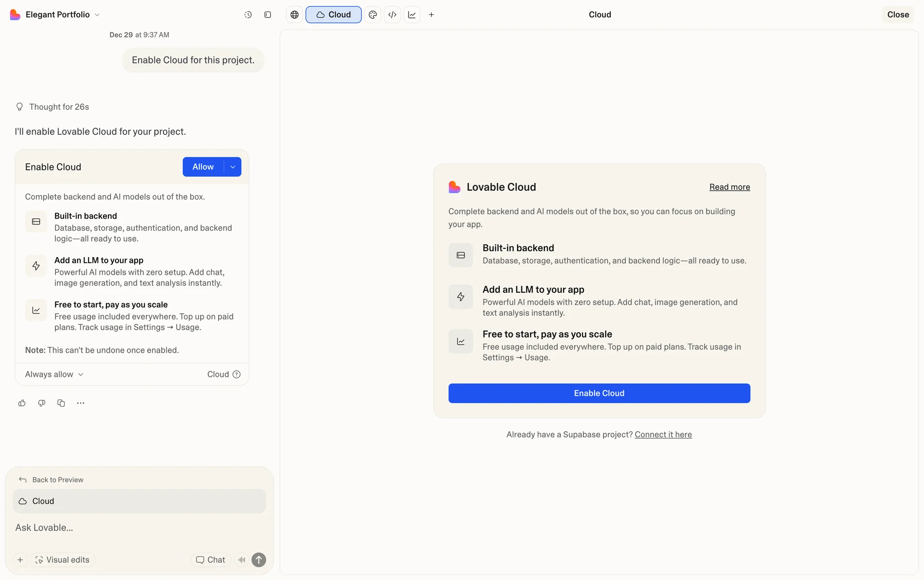
Task: Give thumbs up to response
Action: (x=22, y=403)
